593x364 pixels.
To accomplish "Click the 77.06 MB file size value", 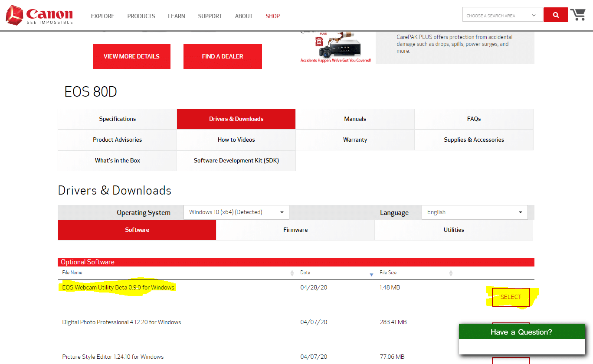I will tap(392, 357).
